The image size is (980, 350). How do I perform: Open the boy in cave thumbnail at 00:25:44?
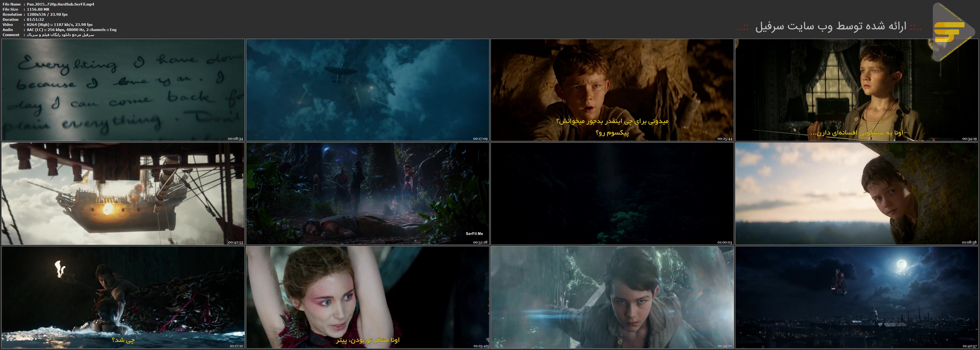612,90
